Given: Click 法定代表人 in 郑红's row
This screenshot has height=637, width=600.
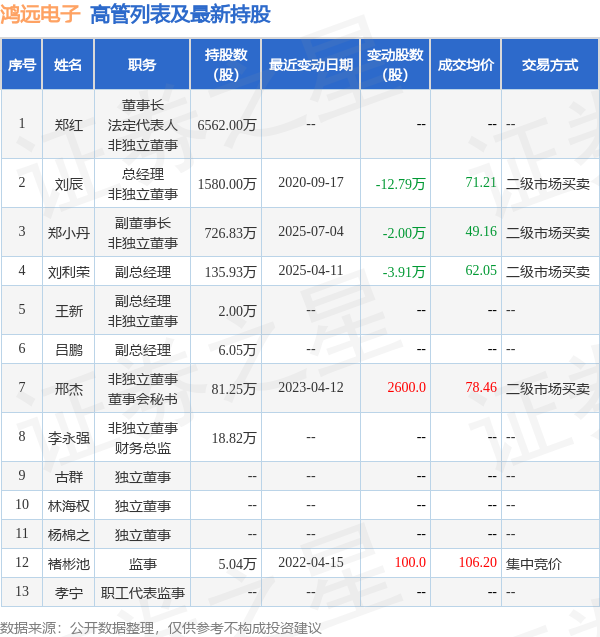Looking at the screenshot, I should (143, 125).
